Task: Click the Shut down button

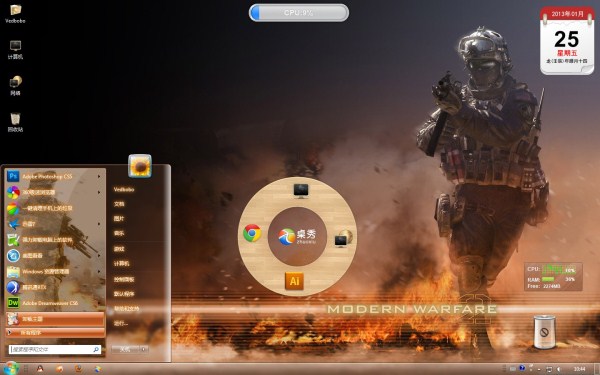Action: click(126, 349)
